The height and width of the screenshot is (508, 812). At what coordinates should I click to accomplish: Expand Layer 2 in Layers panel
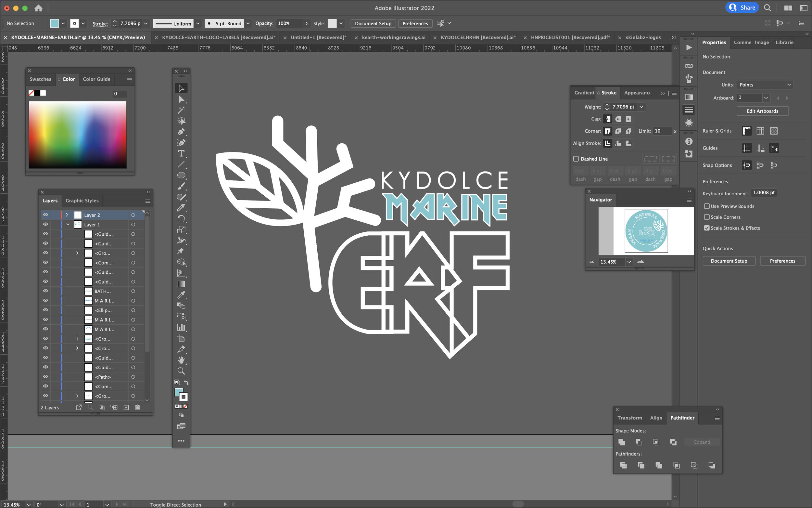point(67,215)
